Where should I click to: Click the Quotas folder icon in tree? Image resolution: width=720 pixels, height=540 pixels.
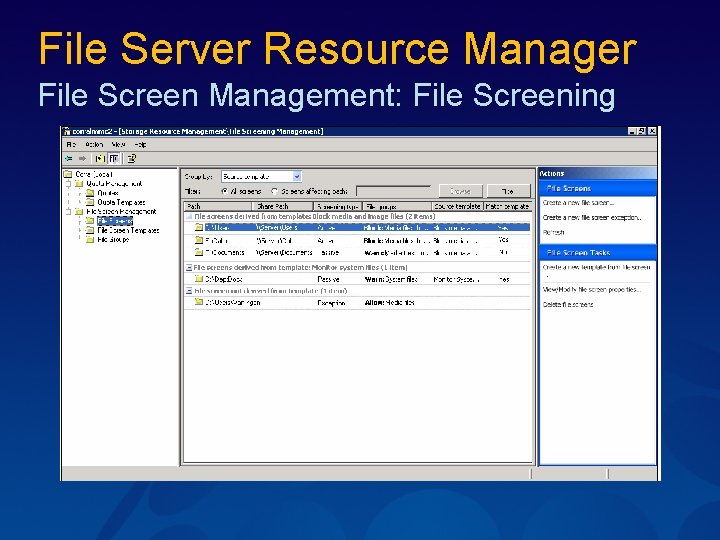[90, 193]
